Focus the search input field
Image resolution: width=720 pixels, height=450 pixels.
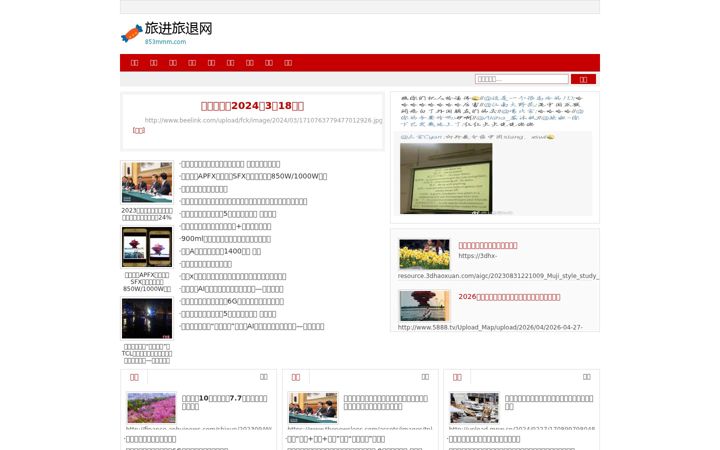(x=521, y=79)
